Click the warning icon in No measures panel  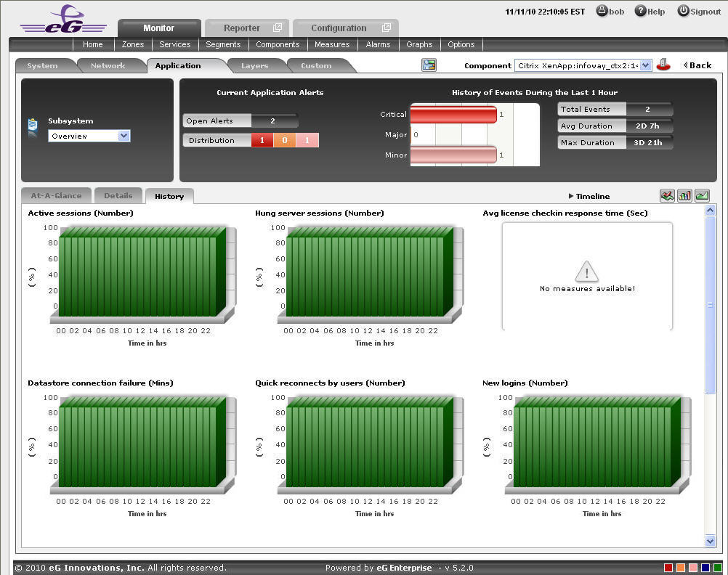587,271
